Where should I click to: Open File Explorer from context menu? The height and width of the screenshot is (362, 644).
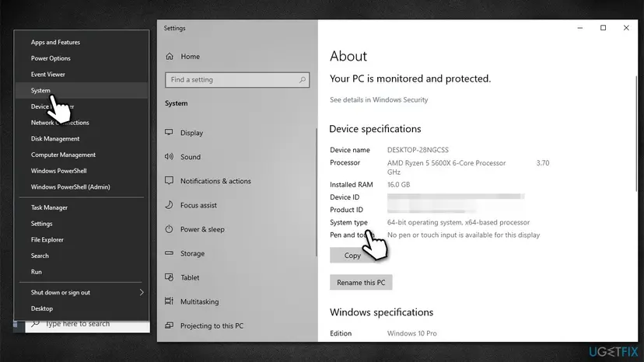tap(47, 240)
